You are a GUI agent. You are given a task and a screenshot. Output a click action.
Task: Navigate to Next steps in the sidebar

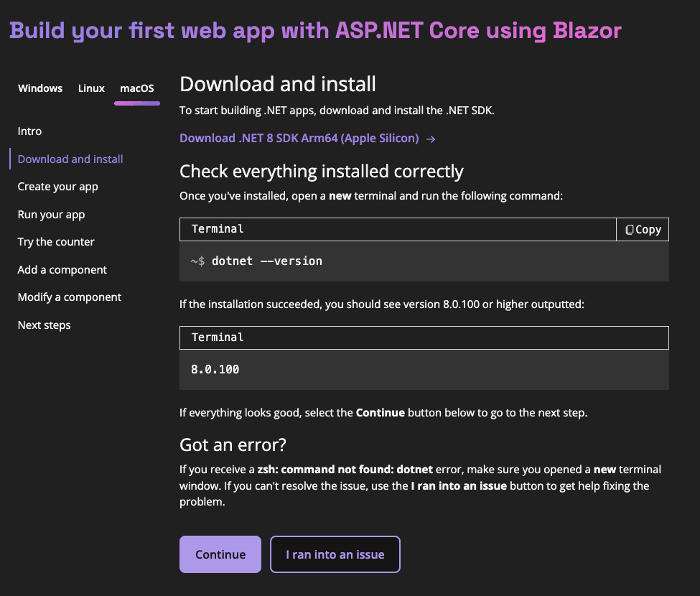point(44,325)
